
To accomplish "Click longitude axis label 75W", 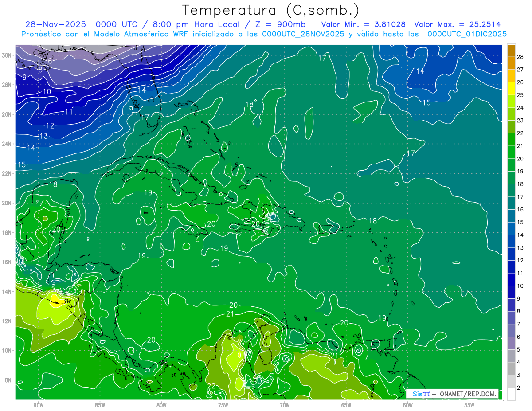I will click(x=223, y=405).
